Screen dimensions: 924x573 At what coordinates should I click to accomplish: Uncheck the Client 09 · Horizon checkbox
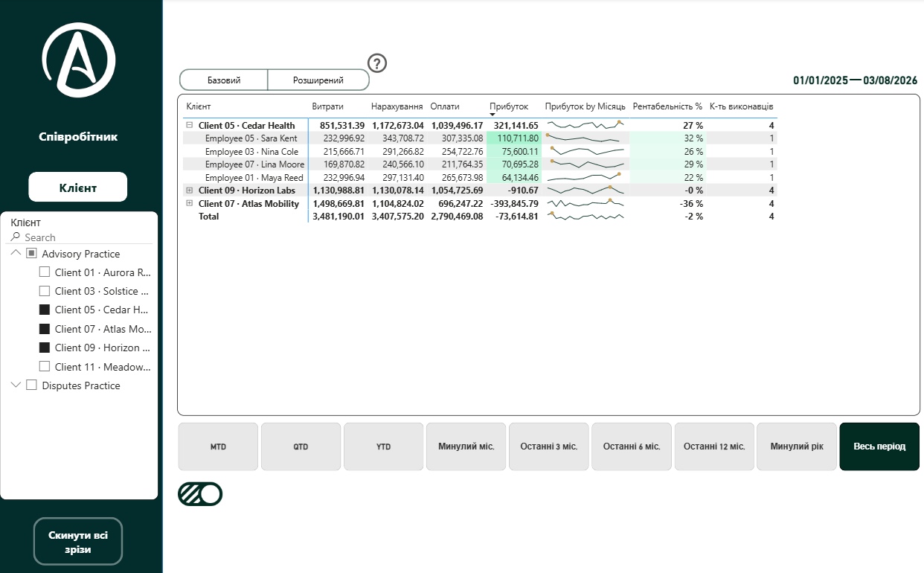(45, 348)
